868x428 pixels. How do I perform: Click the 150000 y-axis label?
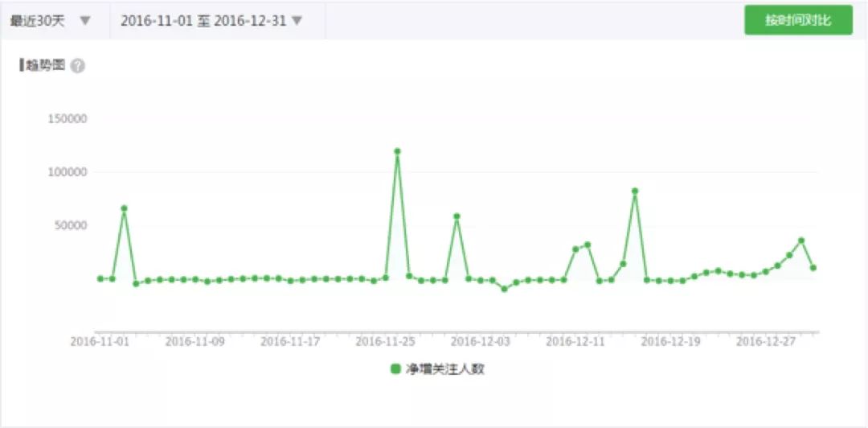68,119
